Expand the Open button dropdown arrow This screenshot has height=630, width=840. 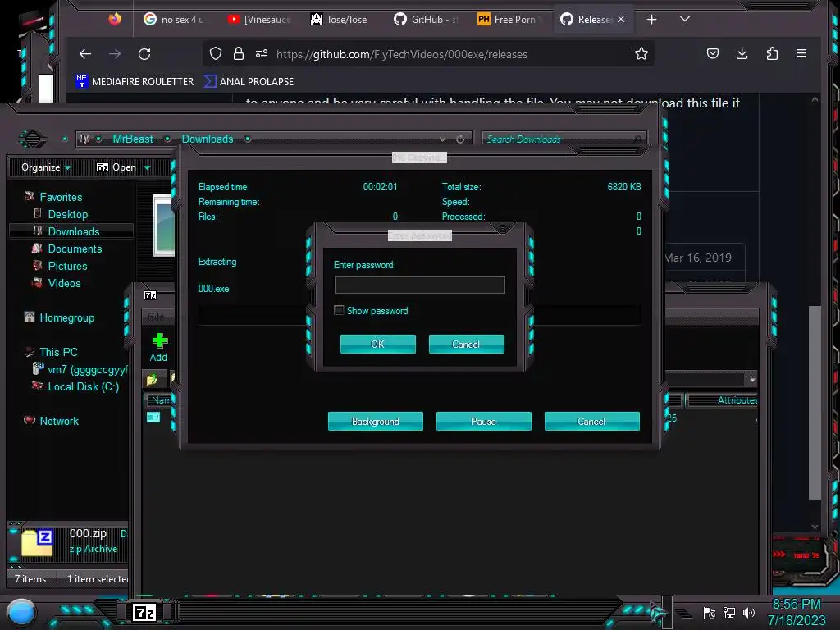point(148,167)
